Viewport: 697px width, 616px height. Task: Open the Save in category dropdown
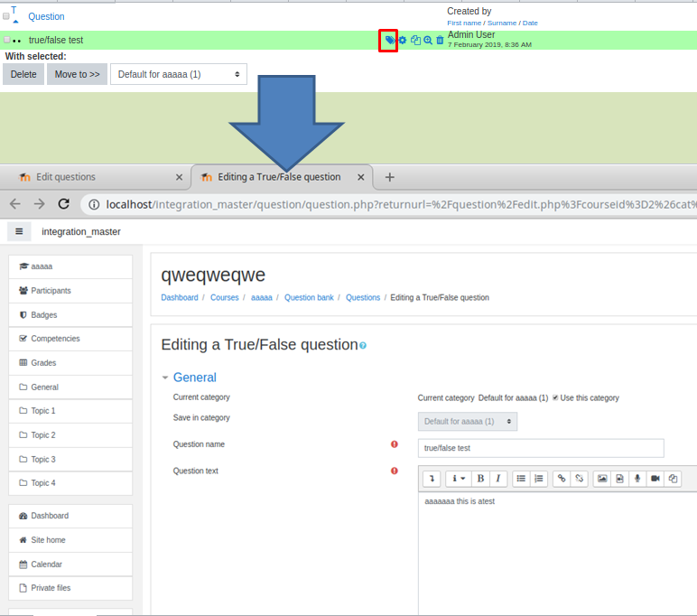pyautogui.click(x=468, y=421)
